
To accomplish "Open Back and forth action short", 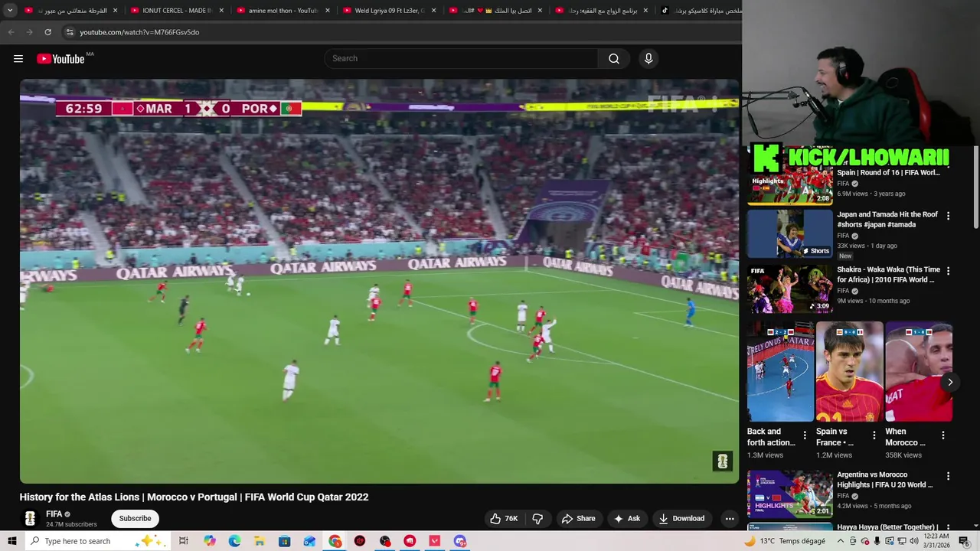I will 780,372.
